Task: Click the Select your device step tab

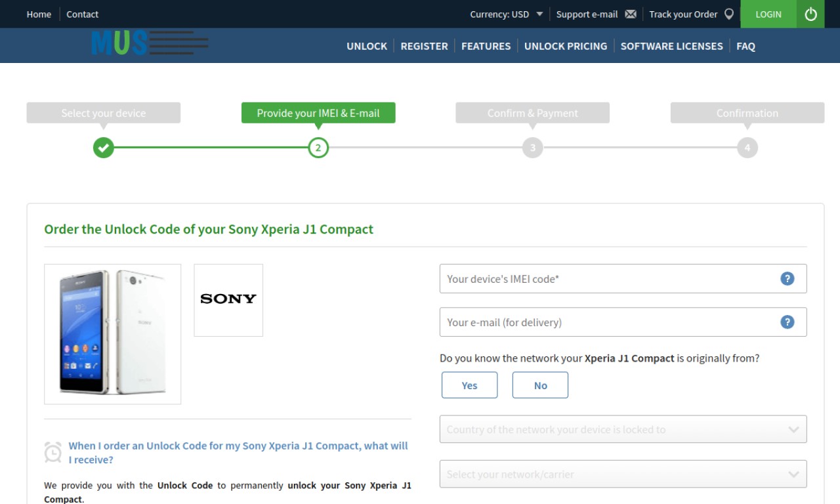Action: click(x=104, y=113)
